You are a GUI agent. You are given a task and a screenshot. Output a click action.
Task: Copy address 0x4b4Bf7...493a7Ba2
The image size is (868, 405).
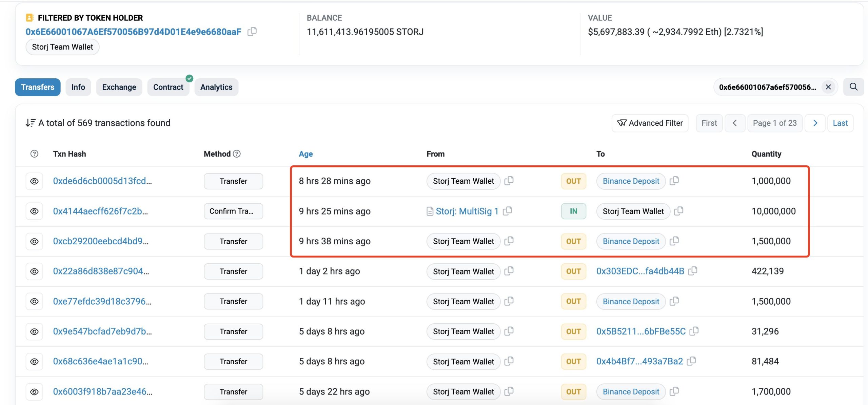(x=691, y=361)
